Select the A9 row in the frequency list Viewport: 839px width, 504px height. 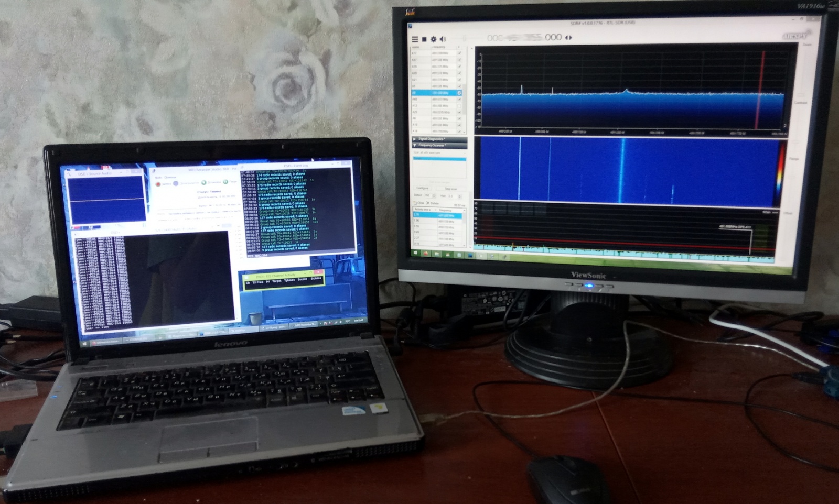pyautogui.click(x=436, y=93)
